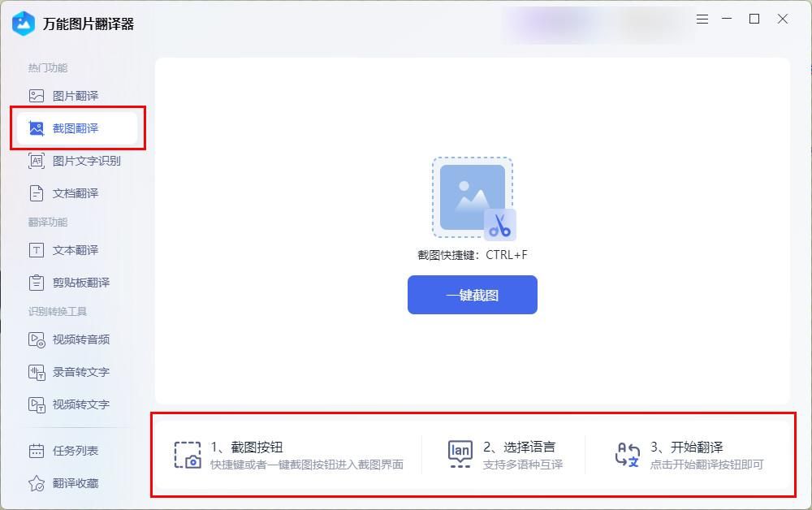
Task: Click 支持多语种互译 description text
Action: 522,465
